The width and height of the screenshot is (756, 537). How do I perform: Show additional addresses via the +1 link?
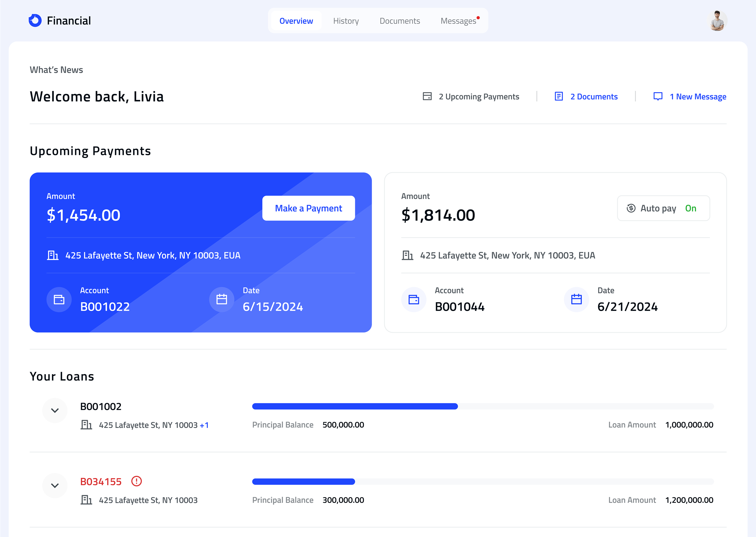pyautogui.click(x=204, y=425)
